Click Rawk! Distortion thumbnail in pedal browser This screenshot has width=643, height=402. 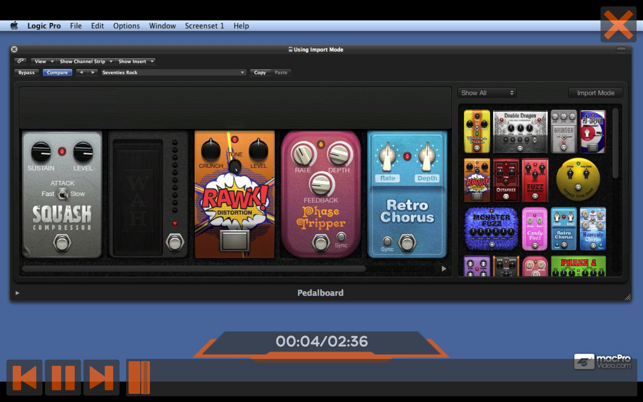(477, 180)
